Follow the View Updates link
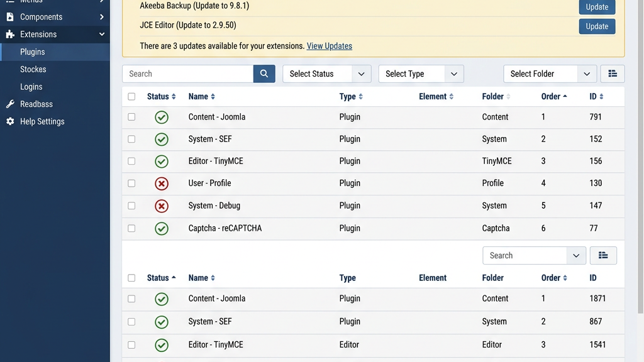This screenshot has width=644, height=362. [x=329, y=46]
